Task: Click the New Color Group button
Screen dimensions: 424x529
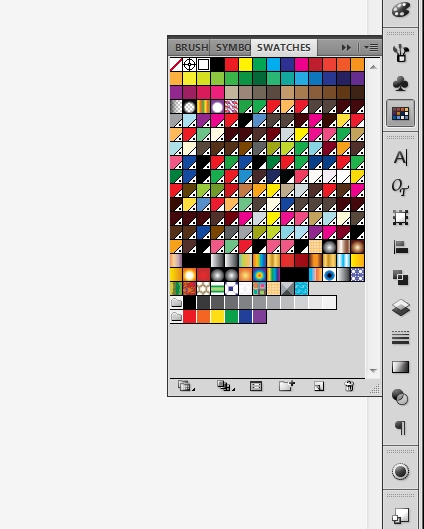Action: (287, 386)
